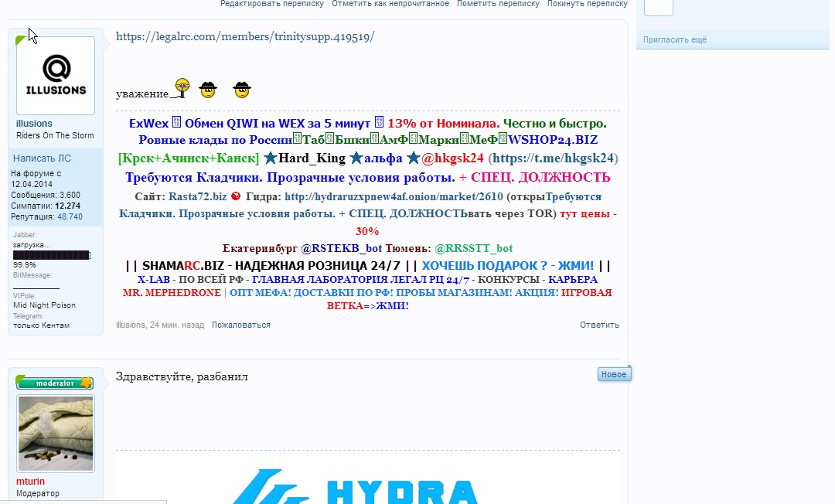Click 'Пригласить ещё' in the sidebar
Image resolution: width=835 pixels, height=504 pixels.
(675, 39)
